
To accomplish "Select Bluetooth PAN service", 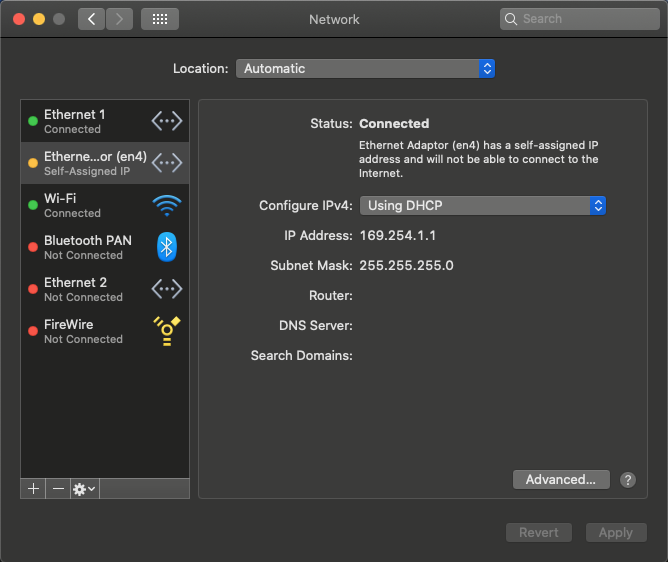I will [105, 247].
